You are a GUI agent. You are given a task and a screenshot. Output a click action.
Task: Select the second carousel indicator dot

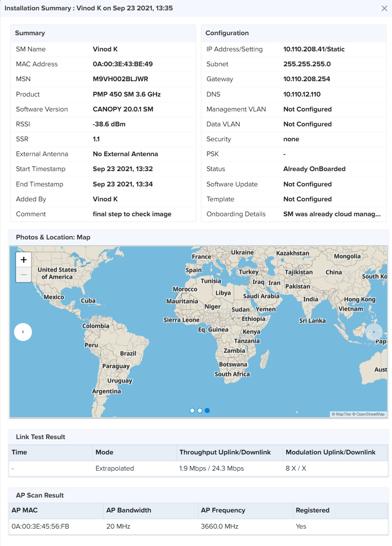pos(200,411)
